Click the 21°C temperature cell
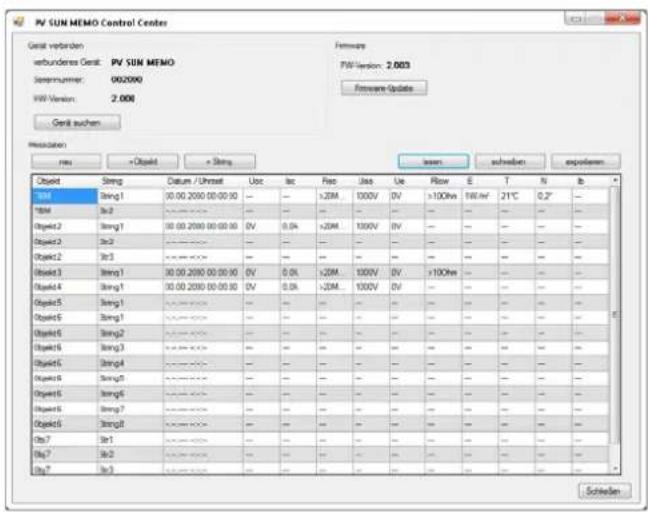 pyautogui.click(x=516, y=196)
